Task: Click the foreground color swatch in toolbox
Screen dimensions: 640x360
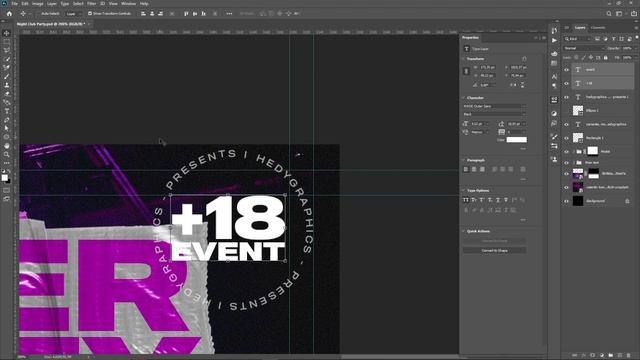Action: [4, 178]
